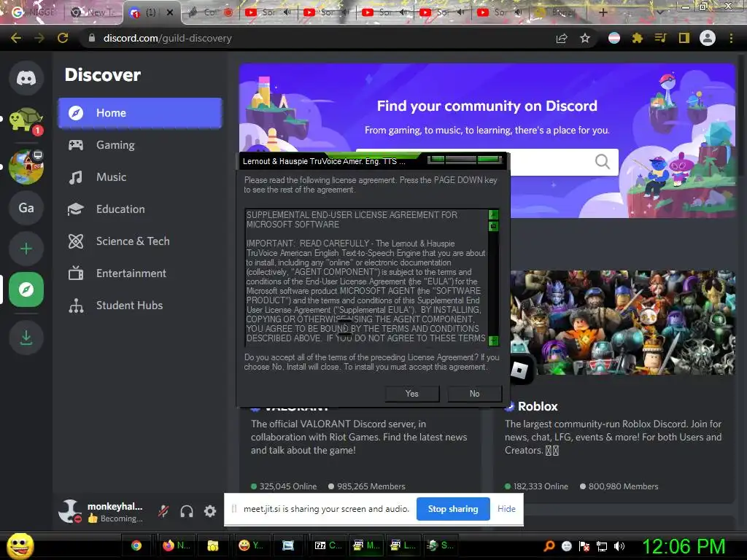Toggle the browser side panel icon
This screenshot has width=747, height=560.
pos(684,38)
